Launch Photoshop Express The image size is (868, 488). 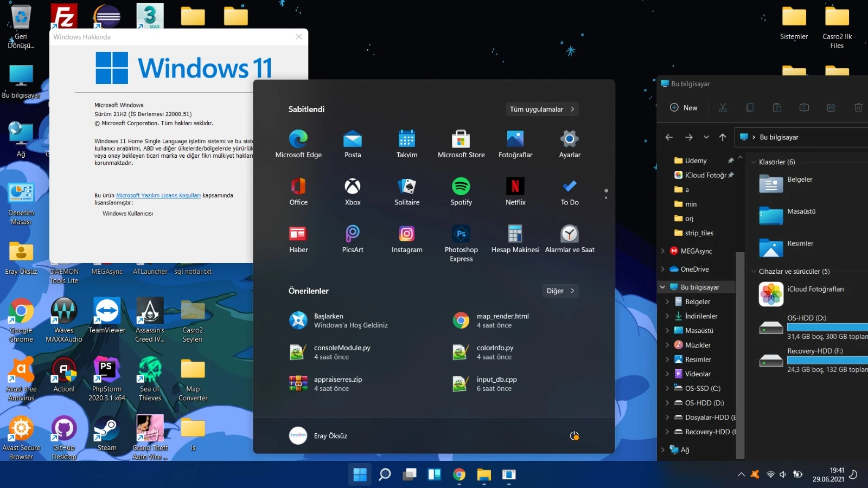(461, 243)
